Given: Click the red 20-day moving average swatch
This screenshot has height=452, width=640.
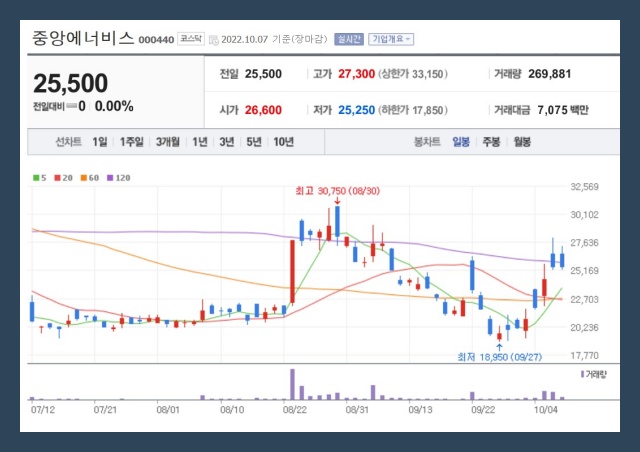Looking at the screenshot, I should pyautogui.click(x=58, y=178).
